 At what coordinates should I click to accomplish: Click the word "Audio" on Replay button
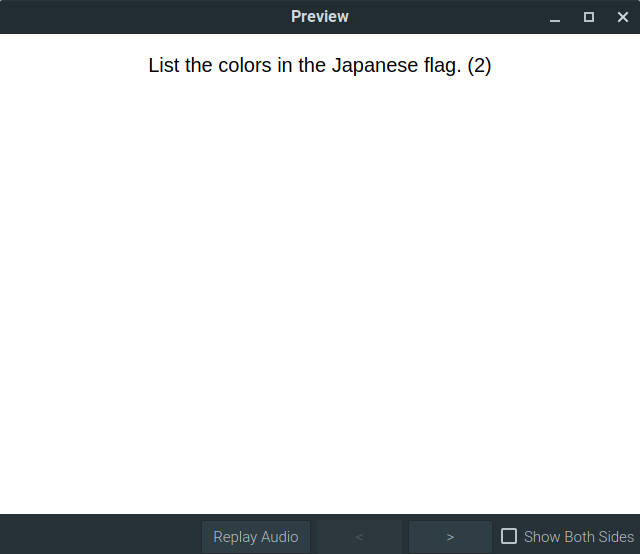(279, 537)
